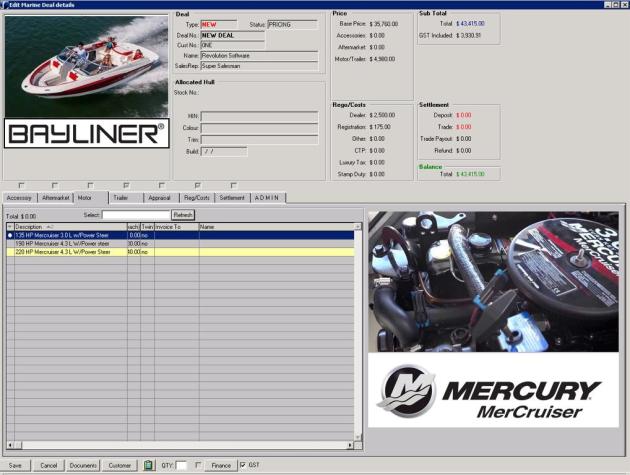Select 190 HP Mercruiser 4.3L row
This screenshot has height=475, width=630.
tap(180, 244)
